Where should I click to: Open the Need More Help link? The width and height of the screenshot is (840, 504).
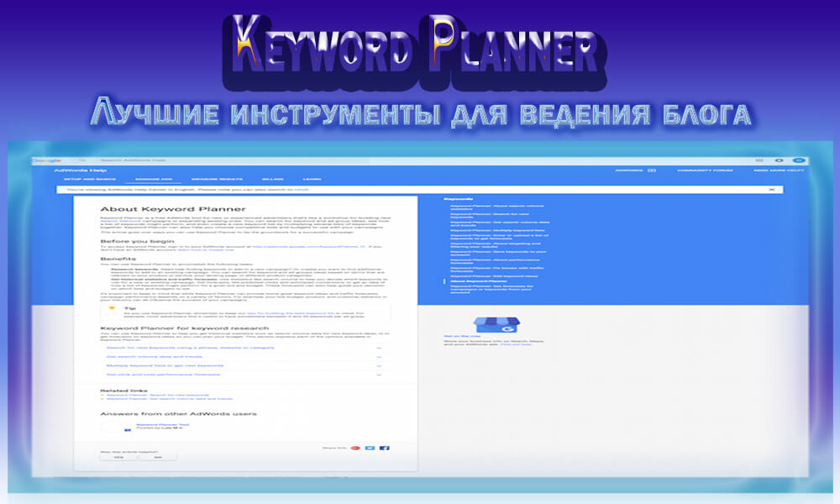(x=779, y=171)
